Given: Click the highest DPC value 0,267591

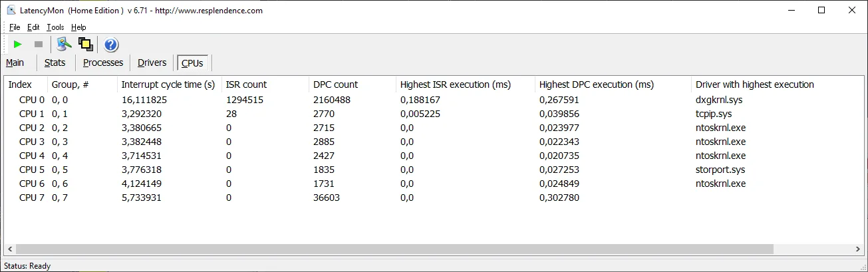Looking at the screenshot, I should click(559, 100).
